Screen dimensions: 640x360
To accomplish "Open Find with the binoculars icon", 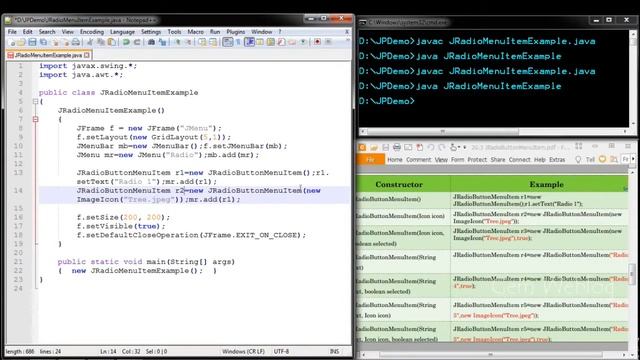I will tap(151, 42).
